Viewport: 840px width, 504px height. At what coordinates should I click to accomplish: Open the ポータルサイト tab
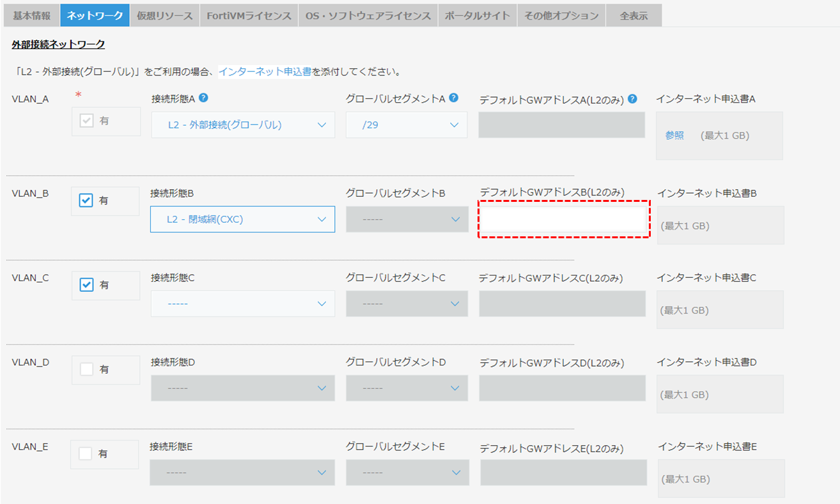(478, 16)
